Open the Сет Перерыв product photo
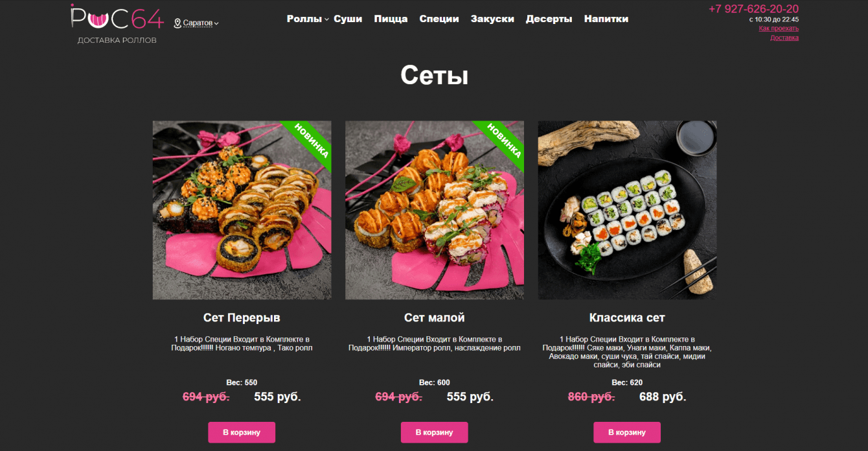This screenshot has height=451, width=868. coord(242,210)
